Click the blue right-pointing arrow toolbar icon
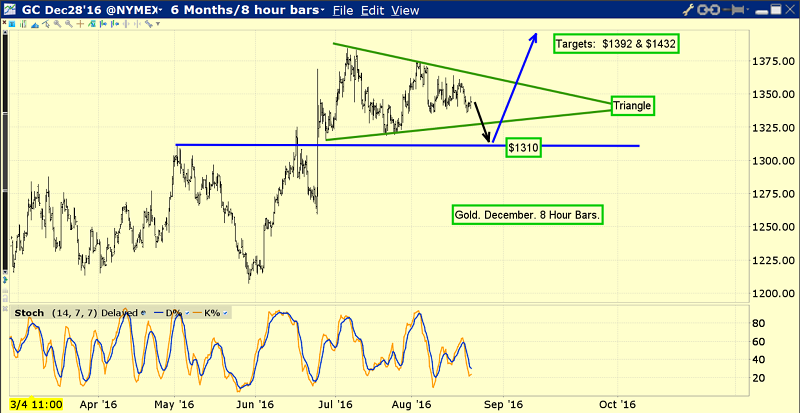 [104, 24]
